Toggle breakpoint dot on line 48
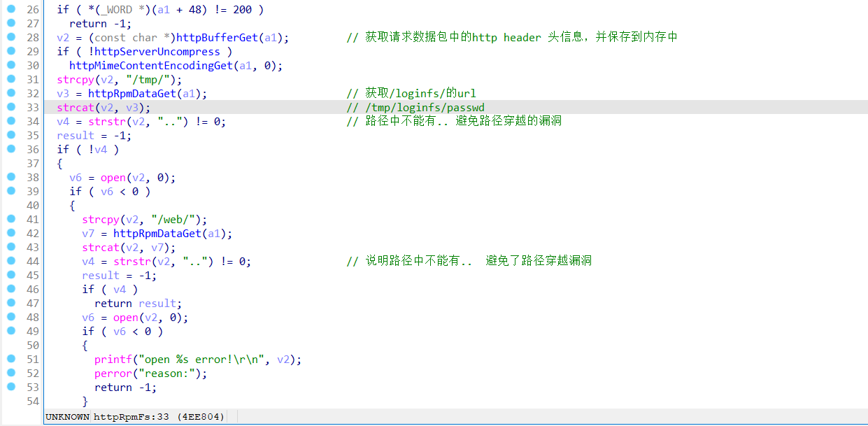868x426 pixels. [10, 317]
